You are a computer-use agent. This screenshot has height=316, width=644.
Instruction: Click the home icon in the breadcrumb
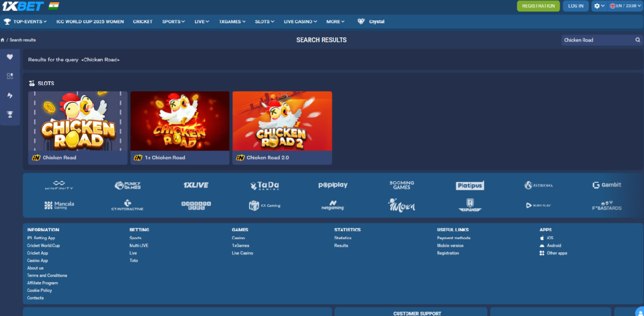pos(3,40)
